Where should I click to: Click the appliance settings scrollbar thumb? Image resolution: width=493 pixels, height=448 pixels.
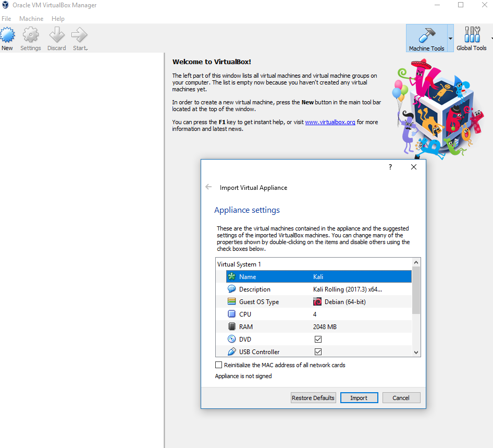tap(416, 290)
